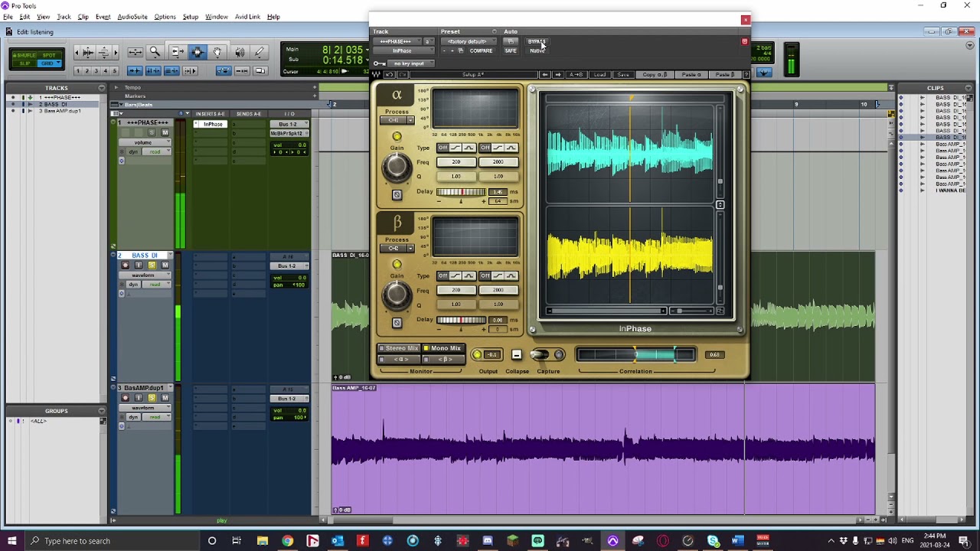Enable Shuffle edit mode
Image resolution: width=980 pixels, height=551 pixels.
[24, 55]
